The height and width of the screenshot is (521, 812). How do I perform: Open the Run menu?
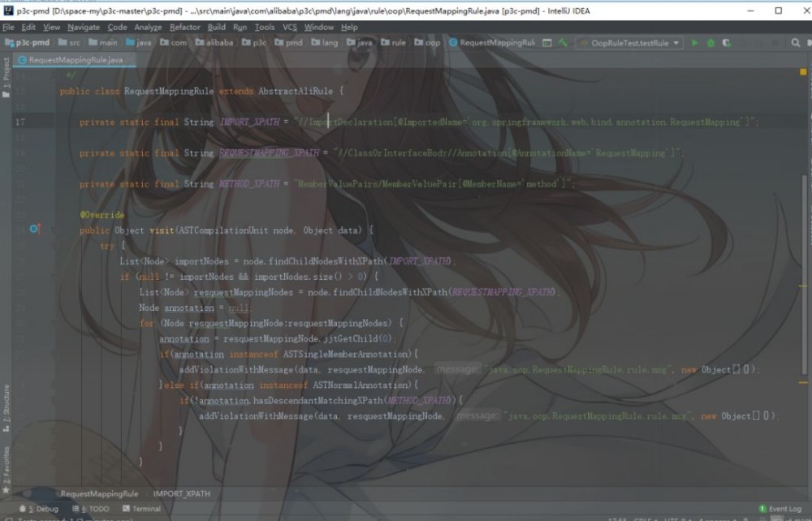(240, 27)
